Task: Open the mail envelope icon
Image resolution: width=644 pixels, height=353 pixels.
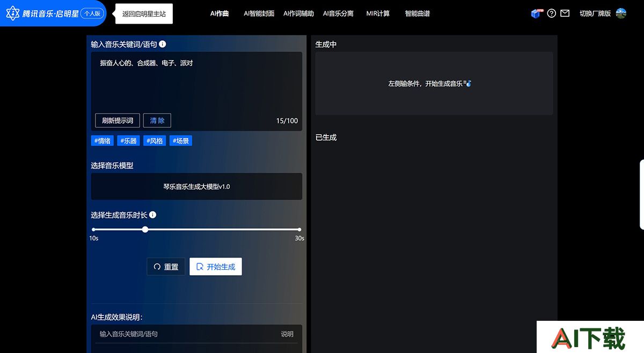Action: click(x=565, y=13)
